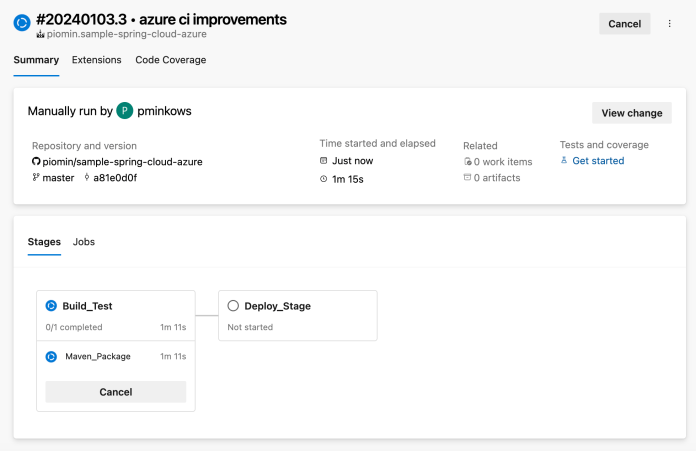Viewport: 696px width, 451px height.
Task: Click the clock icon beside 1m 15s
Action: (x=324, y=179)
